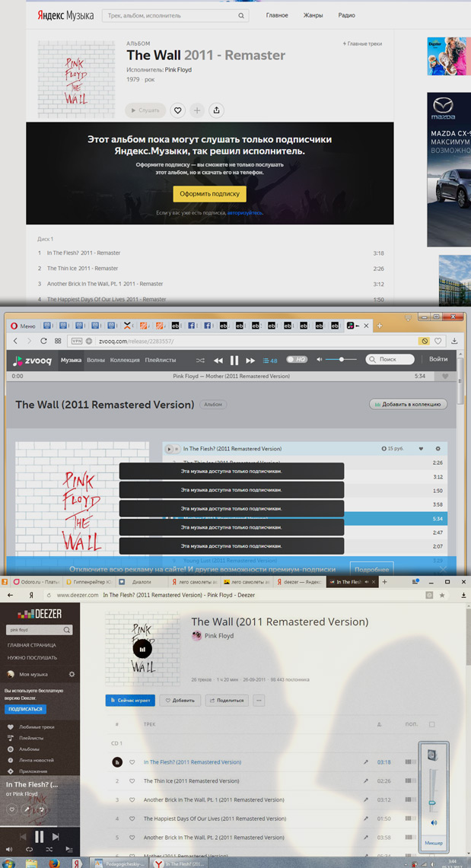Buy In The Flesh for 15 руб.
This screenshot has height=868, width=471.
pyautogui.click(x=393, y=448)
